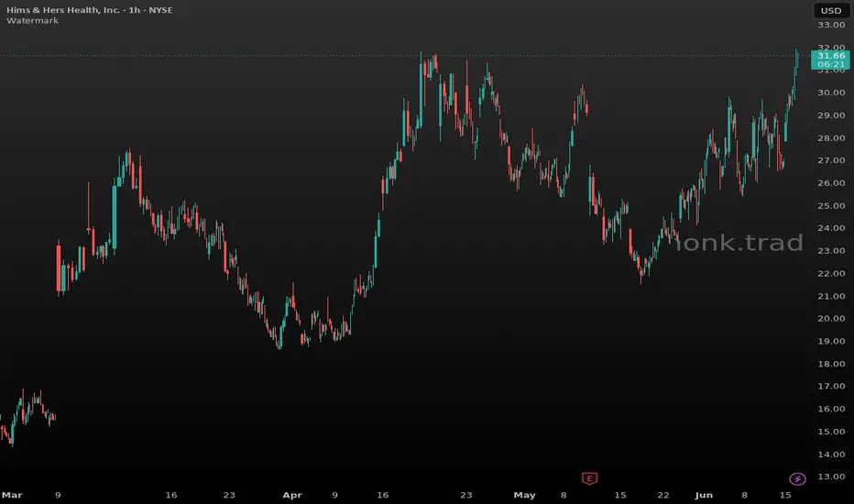The width and height of the screenshot is (854, 504).
Task: Click the 30.00 price axis label
Action: pos(830,93)
